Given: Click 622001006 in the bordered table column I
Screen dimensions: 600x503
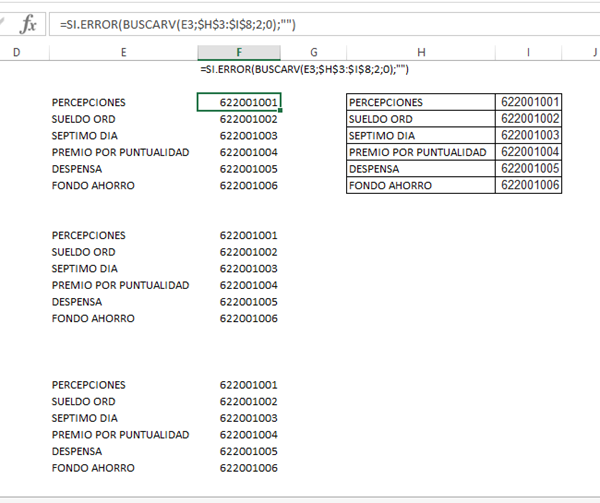Looking at the screenshot, I should click(530, 185).
